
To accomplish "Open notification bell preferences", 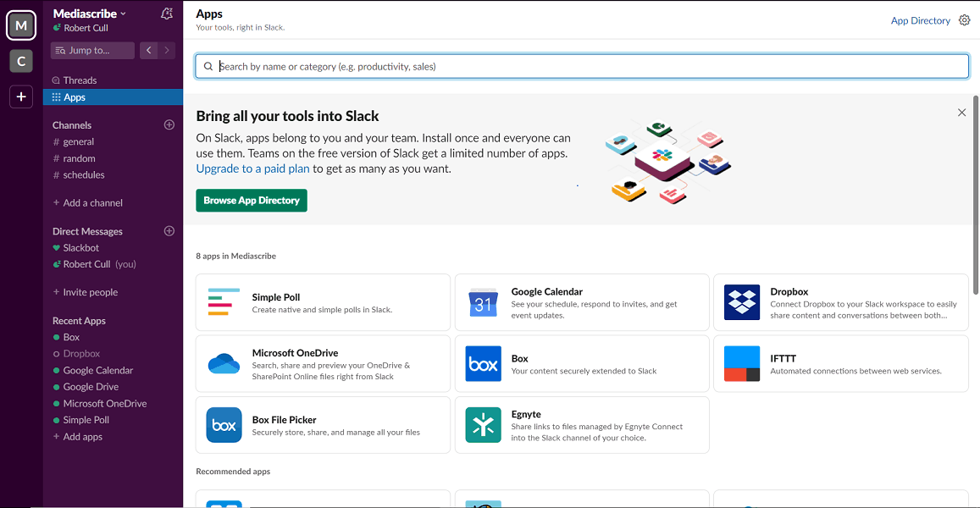I will click(x=167, y=14).
